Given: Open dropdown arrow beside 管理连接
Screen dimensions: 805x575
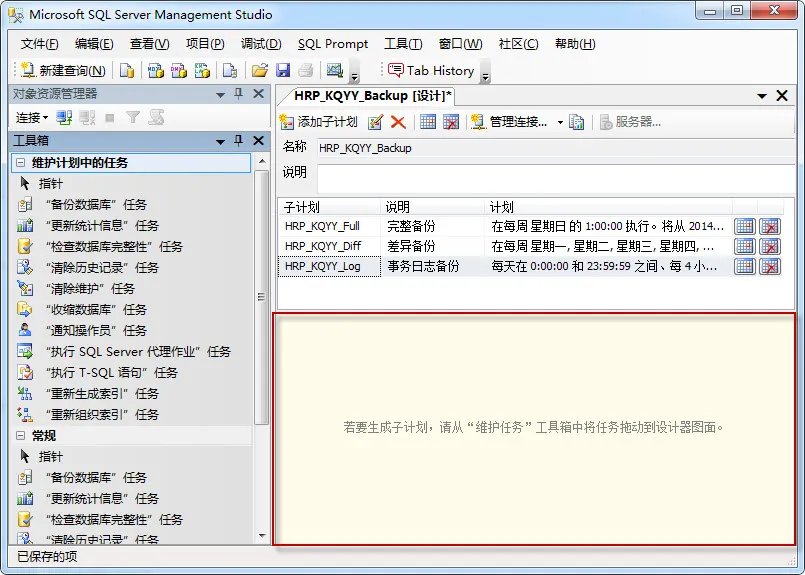Looking at the screenshot, I should point(560,122).
